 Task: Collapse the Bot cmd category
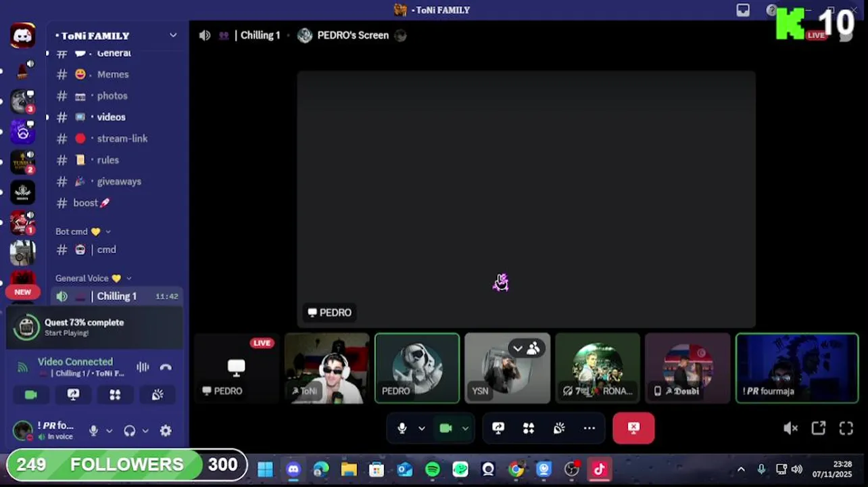coord(82,231)
